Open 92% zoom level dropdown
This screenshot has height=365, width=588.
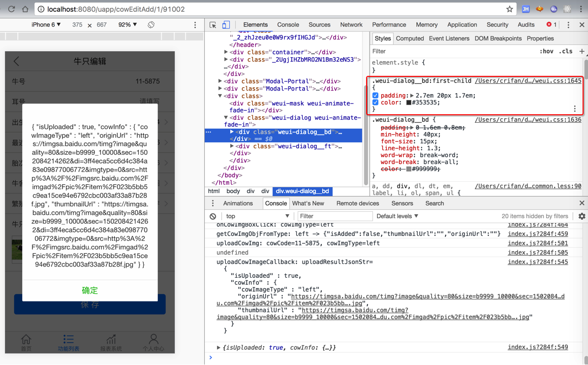point(127,25)
